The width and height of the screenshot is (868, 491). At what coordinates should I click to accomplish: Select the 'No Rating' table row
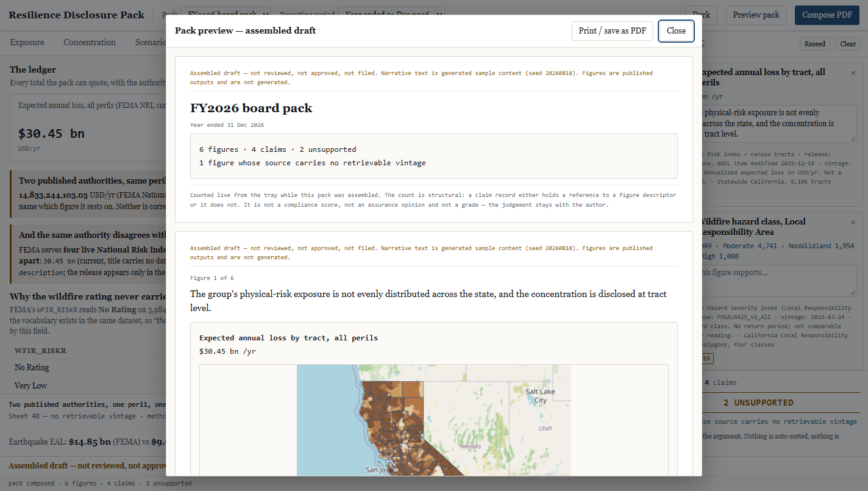click(x=89, y=368)
